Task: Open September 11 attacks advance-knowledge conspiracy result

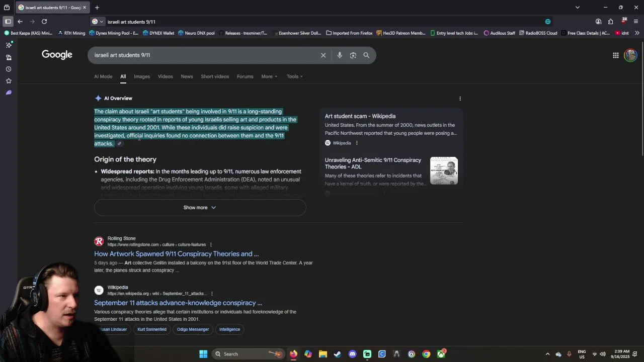Action: (x=178, y=303)
